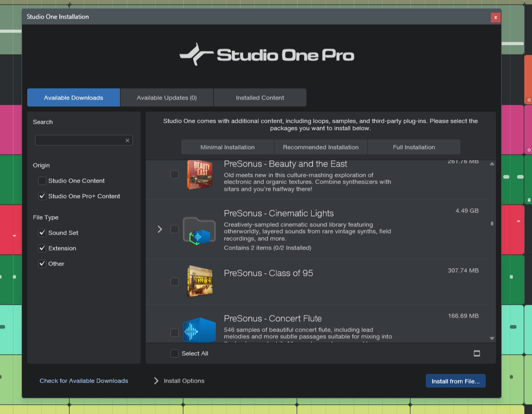Screen dimensions: 532x414
Task: Click Check for Available Downloads link
Action: (x=84, y=380)
